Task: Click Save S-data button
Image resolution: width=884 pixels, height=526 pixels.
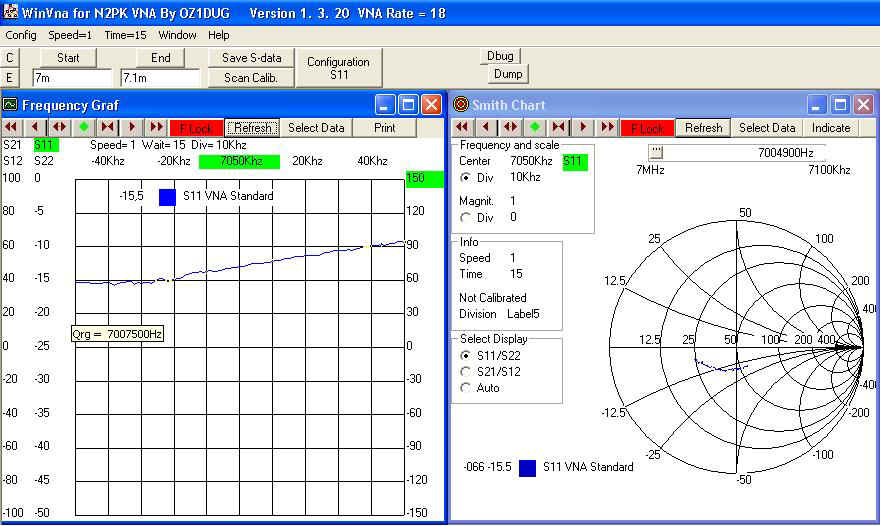Action: click(x=251, y=58)
